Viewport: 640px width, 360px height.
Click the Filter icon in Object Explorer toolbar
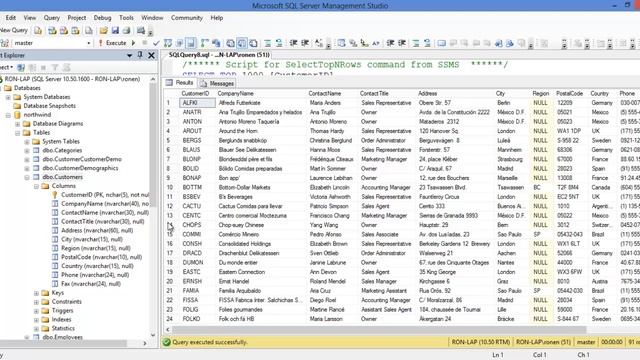[55, 67]
